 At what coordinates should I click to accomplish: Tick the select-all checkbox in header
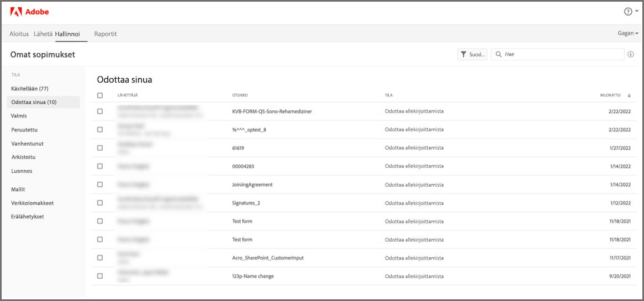pyautogui.click(x=100, y=95)
